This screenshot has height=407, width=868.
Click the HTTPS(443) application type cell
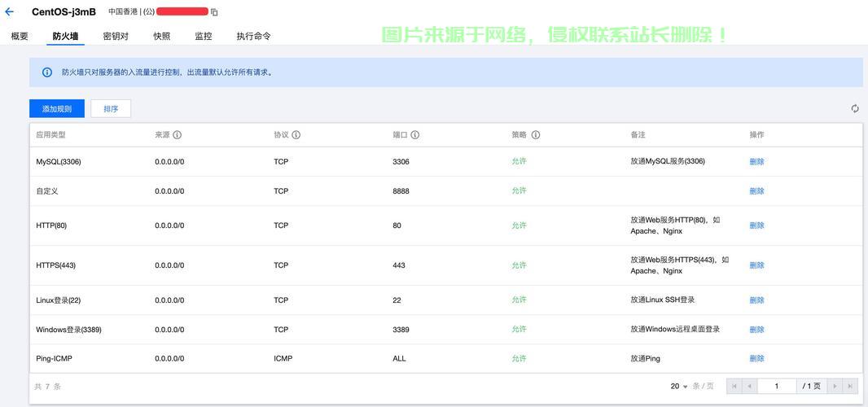pos(56,265)
